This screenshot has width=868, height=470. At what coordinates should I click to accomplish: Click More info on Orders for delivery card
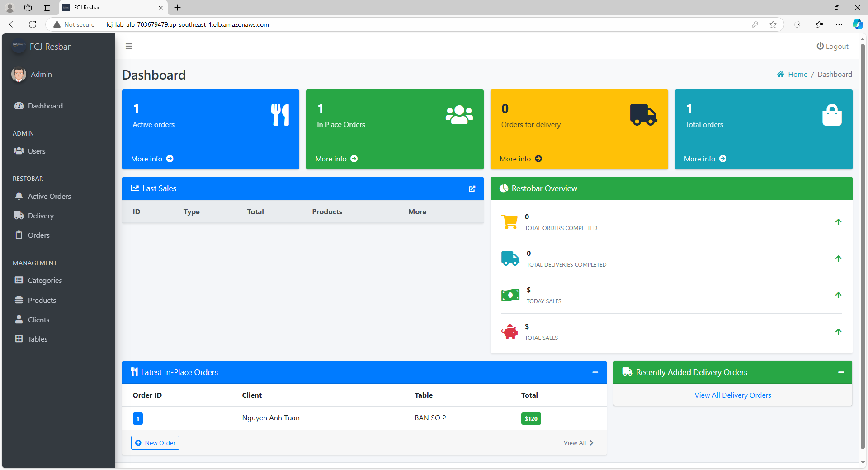(521, 159)
